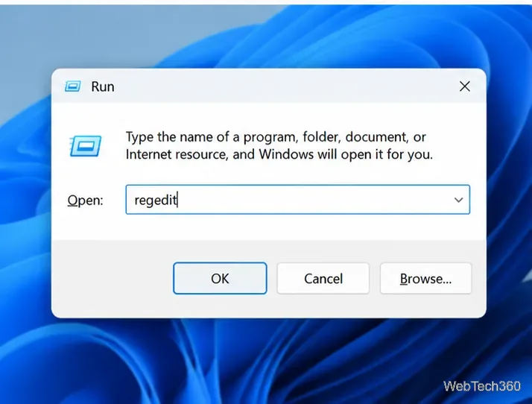Expand the Open field history dropdown arrow
Viewport: 532px width, 404px height.
459,200
